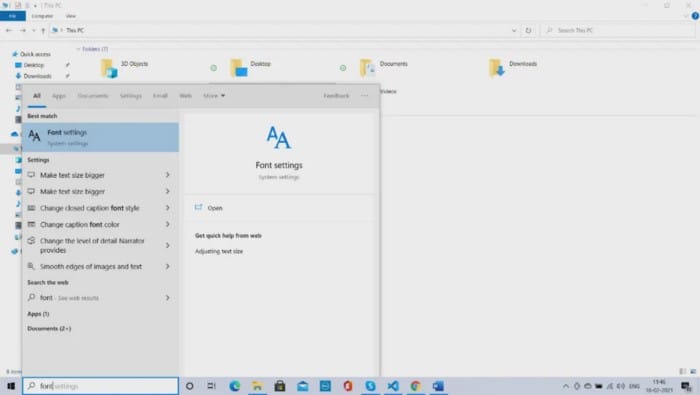The width and height of the screenshot is (700, 395).
Task: Switch to the Web search tab
Action: point(185,96)
